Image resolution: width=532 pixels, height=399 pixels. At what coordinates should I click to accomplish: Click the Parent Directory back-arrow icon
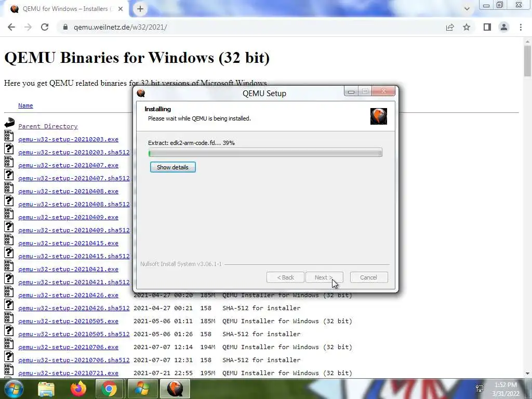(9, 123)
